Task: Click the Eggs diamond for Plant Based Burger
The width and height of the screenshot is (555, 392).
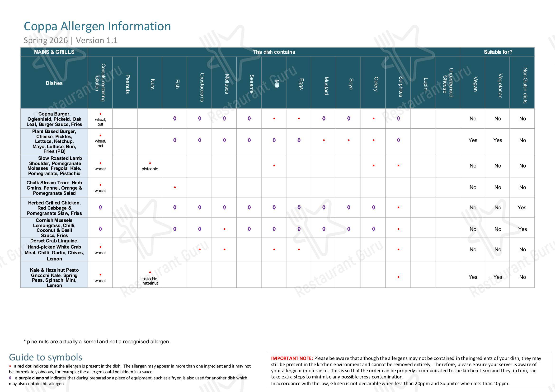Action: 299,140
